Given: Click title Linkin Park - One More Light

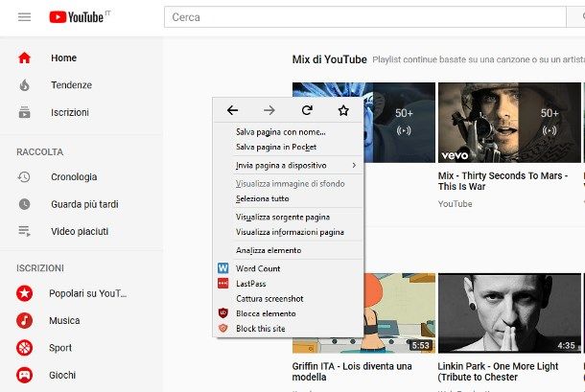Looking at the screenshot, I should pos(498,372).
